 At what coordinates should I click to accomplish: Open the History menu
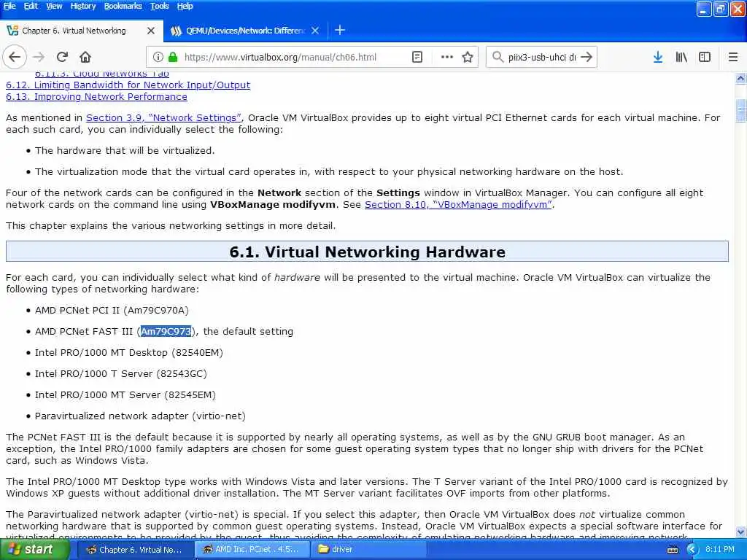[83, 6]
